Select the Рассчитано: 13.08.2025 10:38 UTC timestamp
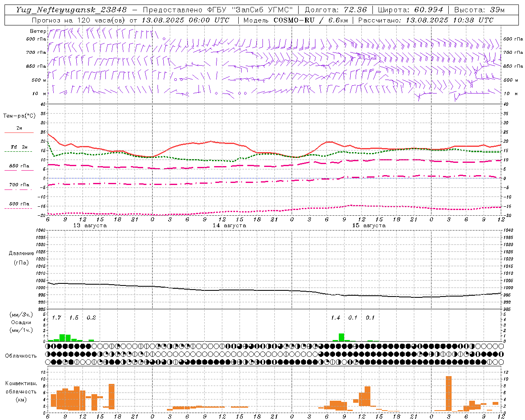 (x=426, y=20)
